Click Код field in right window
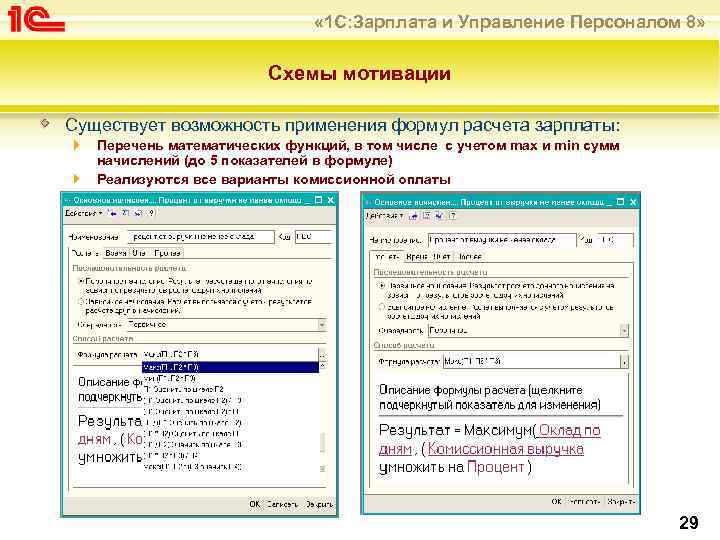This screenshot has height=540, width=720. 614,240
